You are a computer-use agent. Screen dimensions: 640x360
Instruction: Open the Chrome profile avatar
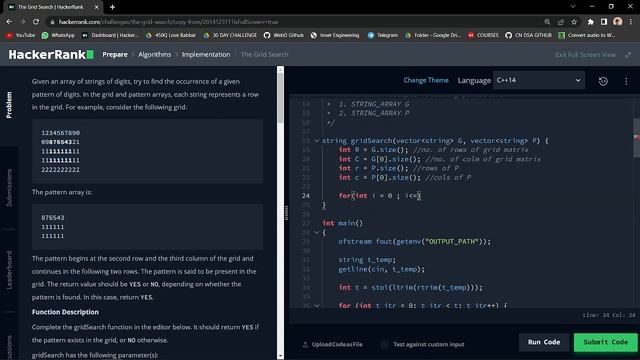click(x=618, y=22)
